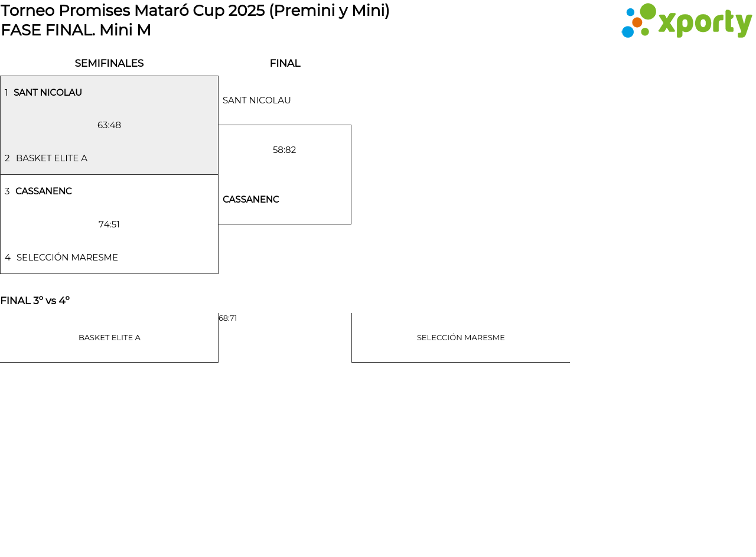
Task: Click the FASE FINAL. Mini M subtitle
Action: [x=76, y=30]
